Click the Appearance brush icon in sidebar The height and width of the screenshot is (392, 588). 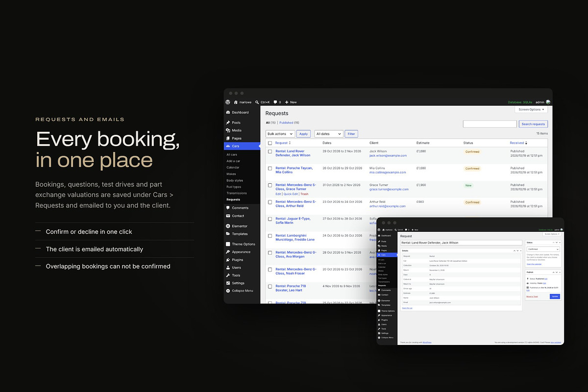[228, 252]
